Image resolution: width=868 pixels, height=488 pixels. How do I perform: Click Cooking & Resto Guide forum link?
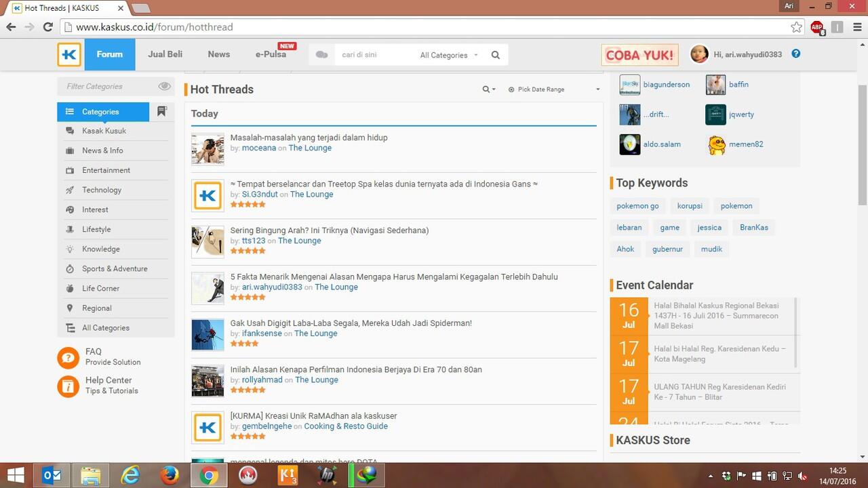346,426
